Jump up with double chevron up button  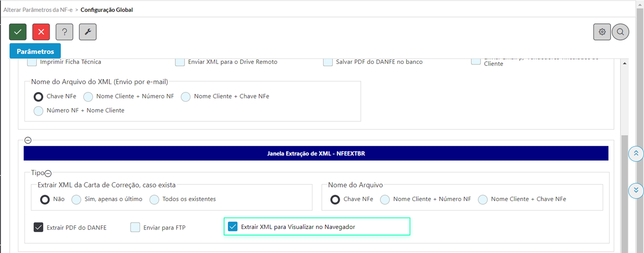[x=636, y=154]
